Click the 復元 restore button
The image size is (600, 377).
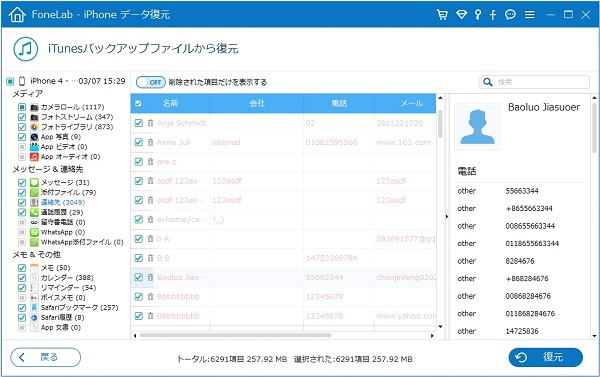(x=545, y=357)
